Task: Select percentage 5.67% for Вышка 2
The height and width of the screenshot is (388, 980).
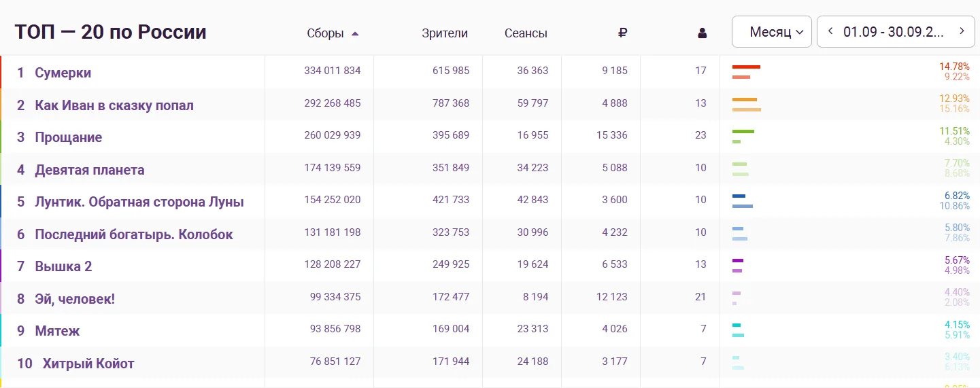Action: [958, 260]
